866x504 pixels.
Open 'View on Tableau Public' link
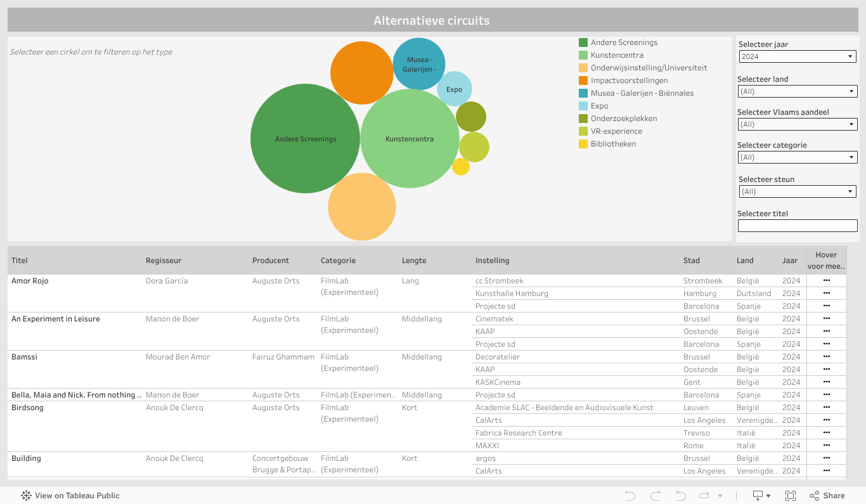click(x=77, y=496)
